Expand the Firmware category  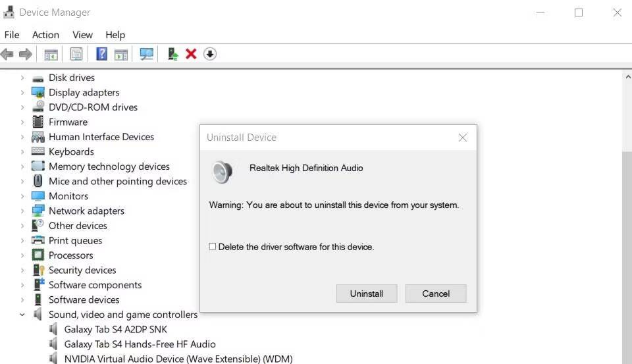pyautogui.click(x=22, y=122)
